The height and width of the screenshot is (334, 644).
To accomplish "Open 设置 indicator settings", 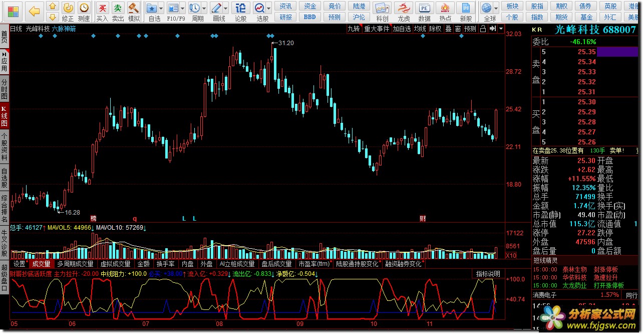I will click(x=20, y=264).
